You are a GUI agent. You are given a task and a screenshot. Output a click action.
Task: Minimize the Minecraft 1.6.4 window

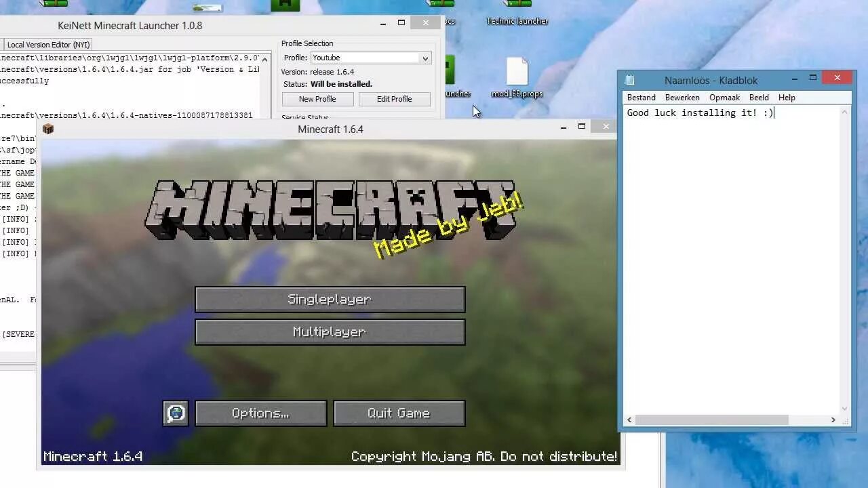(x=563, y=127)
